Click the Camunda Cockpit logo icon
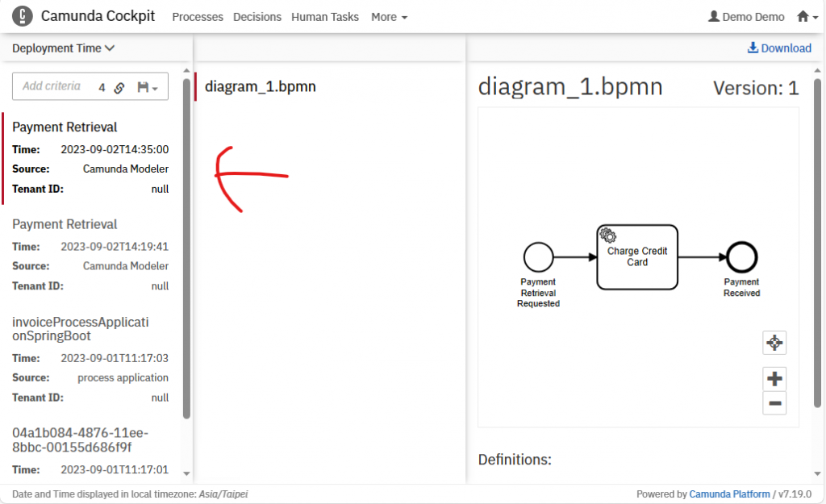826x504 pixels. pyautogui.click(x=22, y=16)
